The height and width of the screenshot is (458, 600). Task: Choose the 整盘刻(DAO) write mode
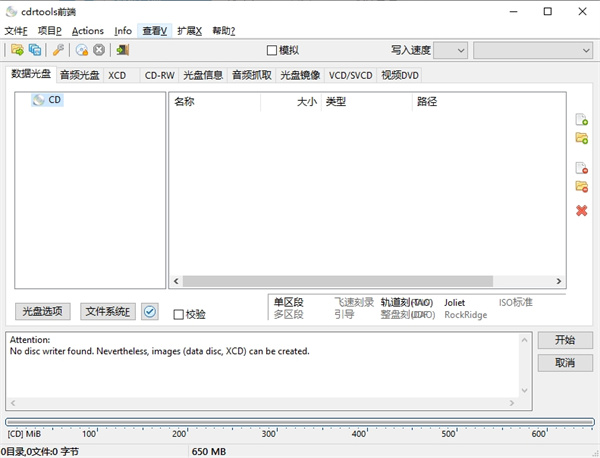tap(408, 315)
